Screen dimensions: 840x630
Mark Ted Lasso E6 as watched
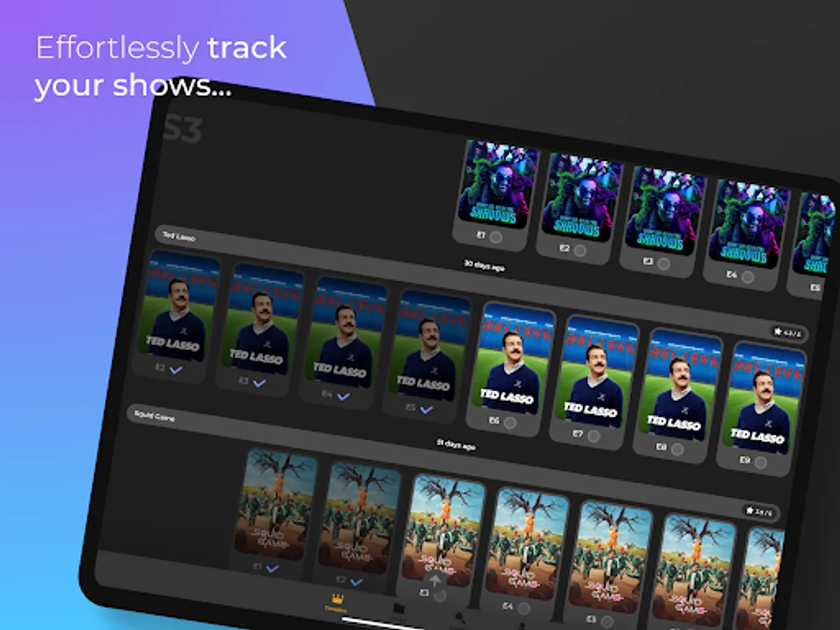tap(510, 423)
